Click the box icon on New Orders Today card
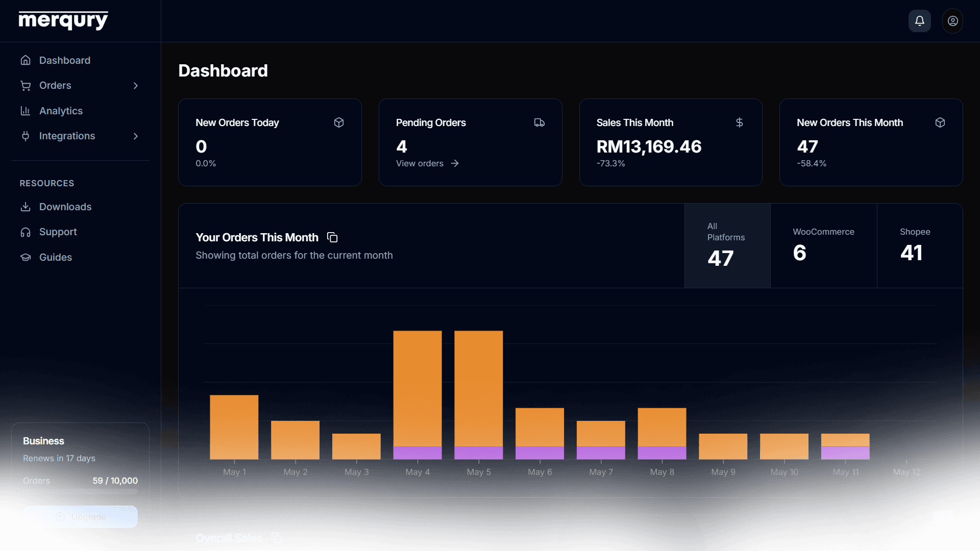The image size is (980, 551). point(339,122)
